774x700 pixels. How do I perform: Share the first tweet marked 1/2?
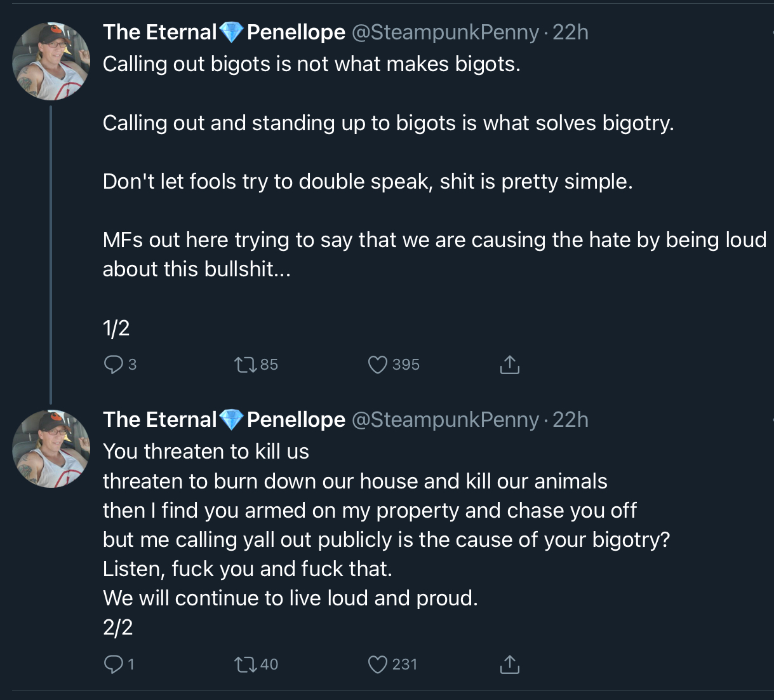[509, 365]
